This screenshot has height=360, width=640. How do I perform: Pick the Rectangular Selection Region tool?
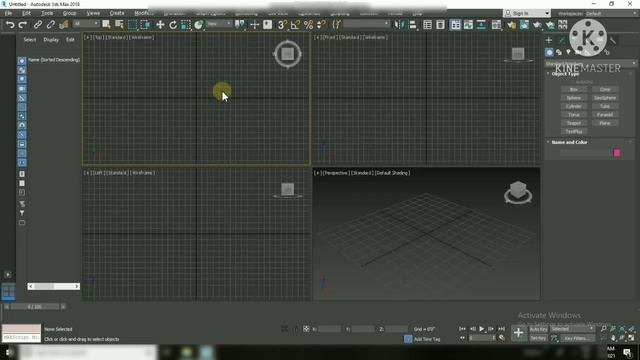[132, 25]
